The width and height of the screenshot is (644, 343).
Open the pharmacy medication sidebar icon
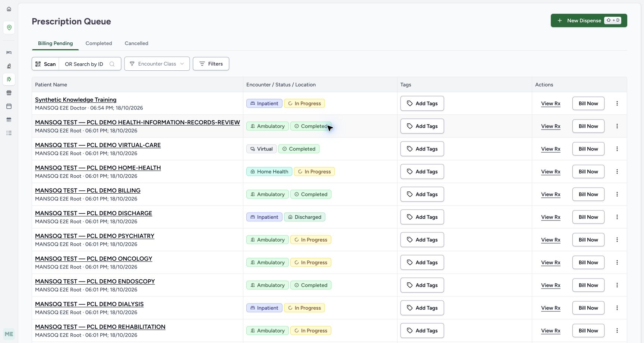(x=9, y=79)
